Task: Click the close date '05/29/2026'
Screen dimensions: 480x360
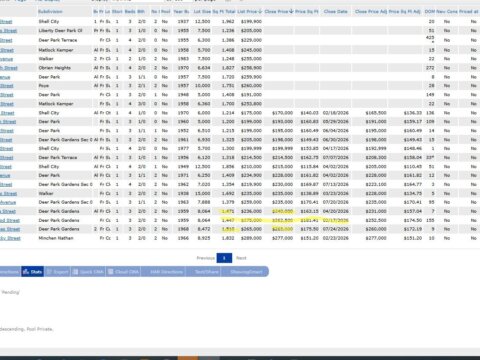Action: [336, 122]
